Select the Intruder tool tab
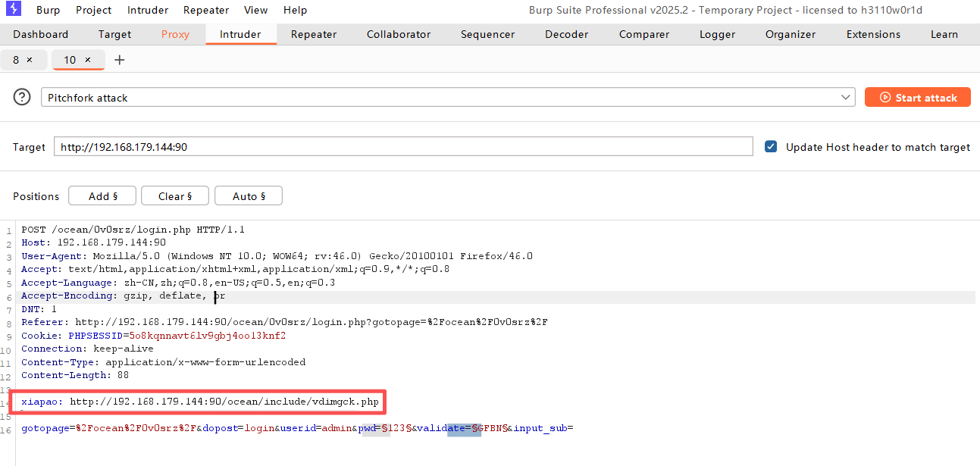 click(240, 34)
